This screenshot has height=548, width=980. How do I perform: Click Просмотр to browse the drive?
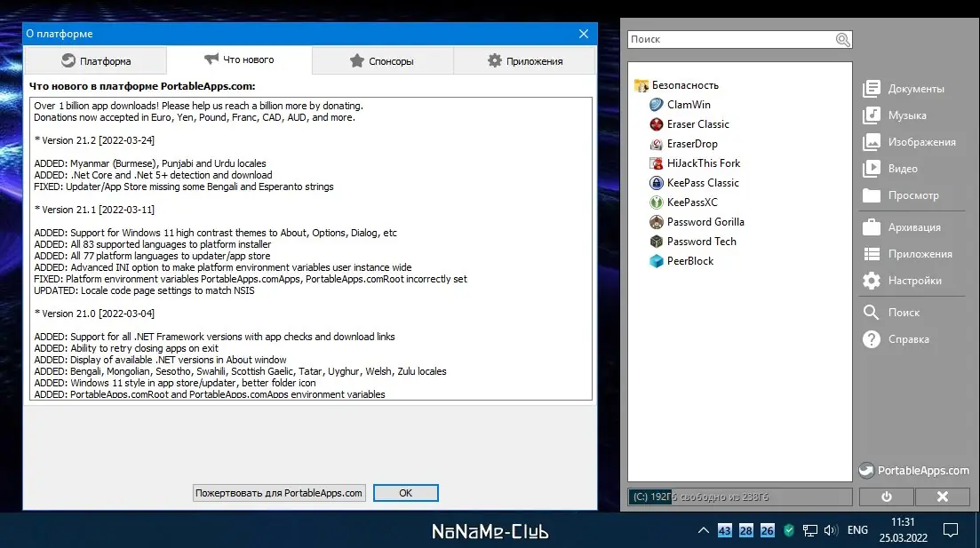901,195
